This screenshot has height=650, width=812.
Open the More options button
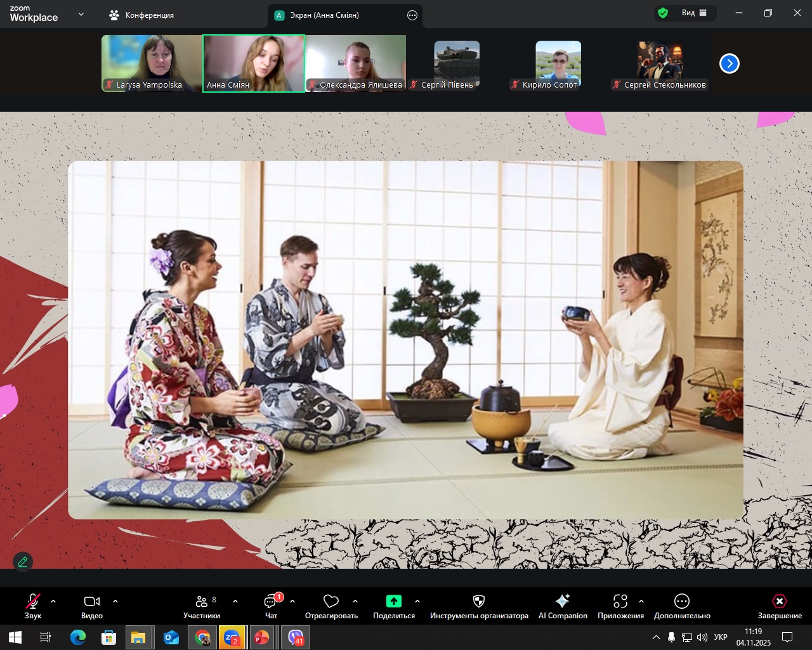pos(682,606)
